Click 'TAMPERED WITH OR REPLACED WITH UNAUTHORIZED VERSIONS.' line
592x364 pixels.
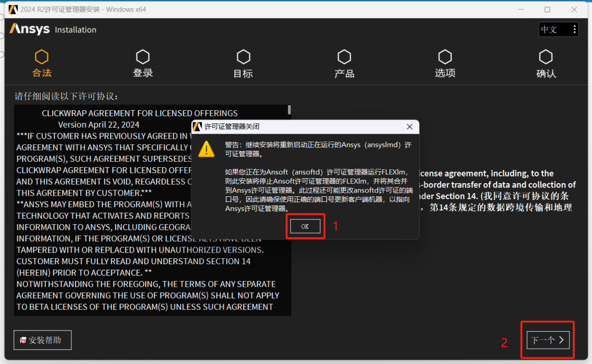[140, 250]
